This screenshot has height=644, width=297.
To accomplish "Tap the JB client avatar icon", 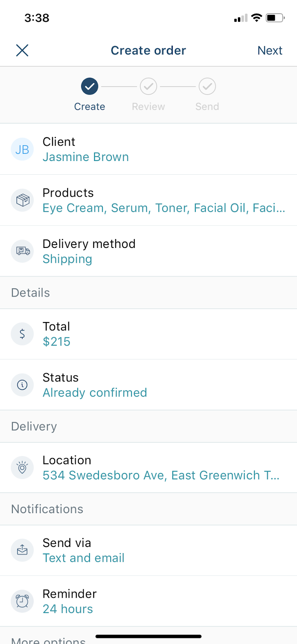I will coord(22,149).
